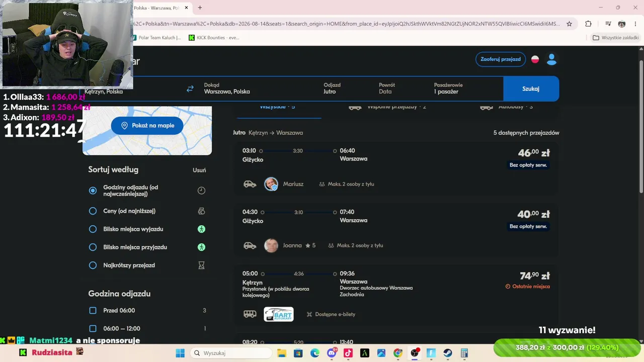
Task: Open the 04:30 Giżycko ride for 40 zł
Action: pos(396,230)
